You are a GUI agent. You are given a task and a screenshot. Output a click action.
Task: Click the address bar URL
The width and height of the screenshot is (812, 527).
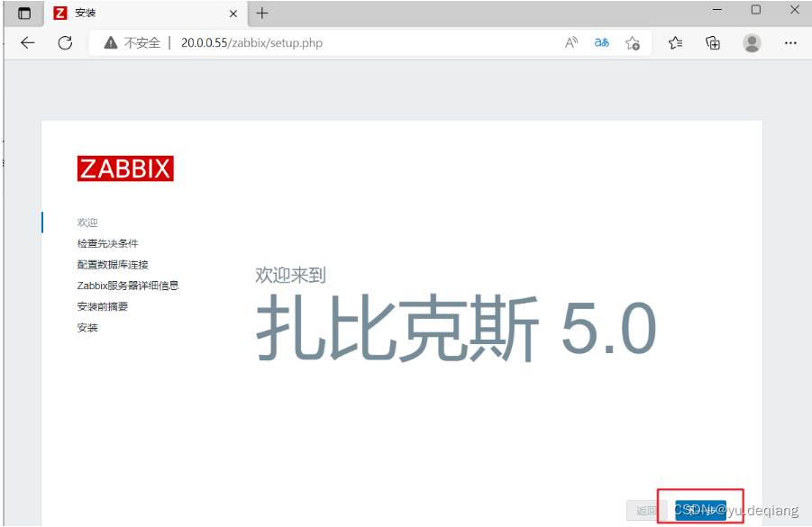coord(251,43)
